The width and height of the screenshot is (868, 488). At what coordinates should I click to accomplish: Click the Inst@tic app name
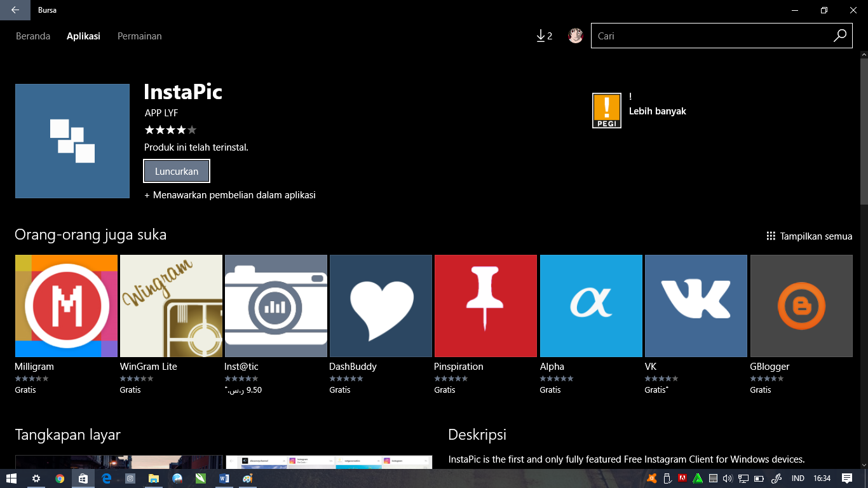pyautogui.click(x=241, y=367)
